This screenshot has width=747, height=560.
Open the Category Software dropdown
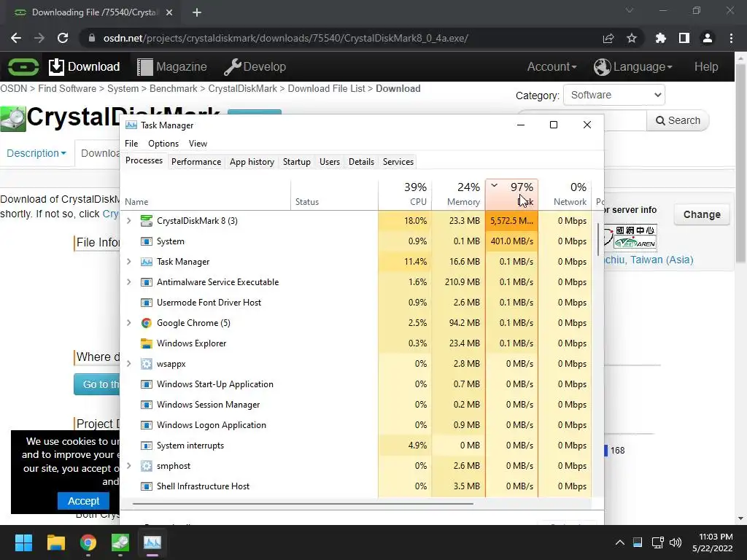(614, 95)
